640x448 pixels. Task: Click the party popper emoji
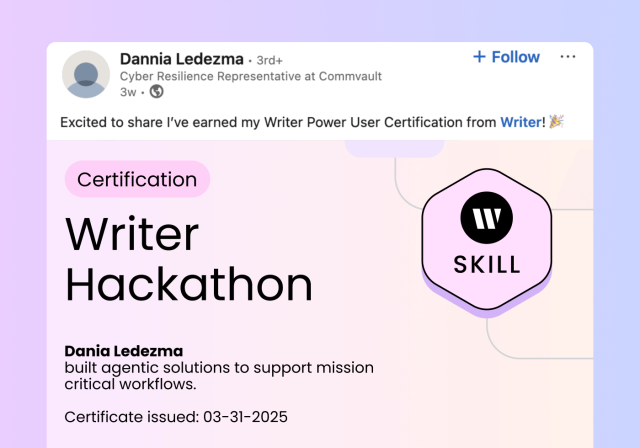click(556, 122)
